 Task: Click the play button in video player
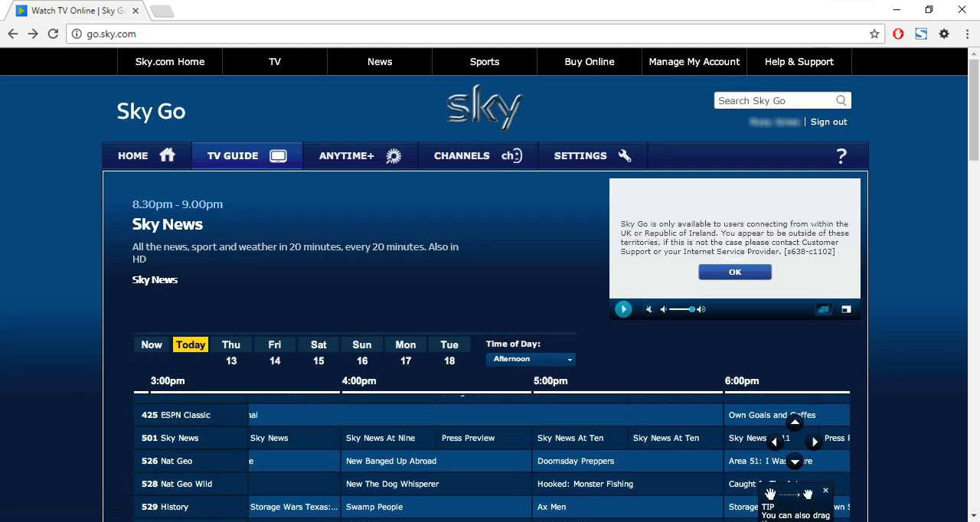623,309
